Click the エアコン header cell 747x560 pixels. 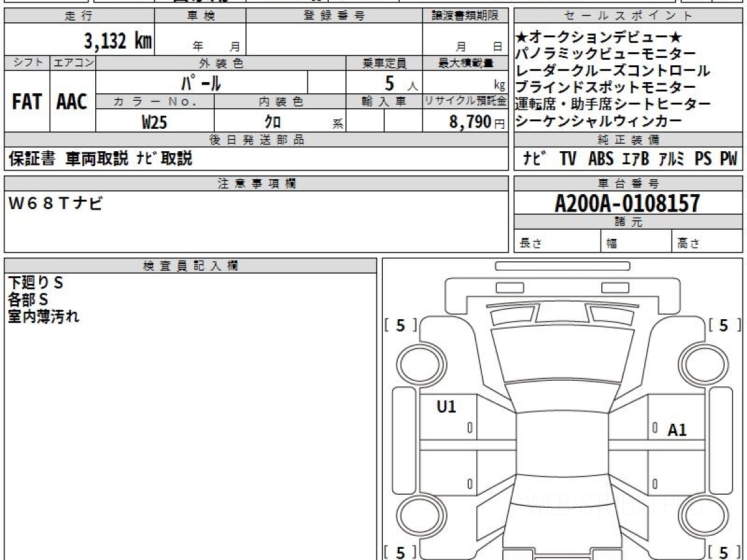pyautogui.click(x=73, y=63)
